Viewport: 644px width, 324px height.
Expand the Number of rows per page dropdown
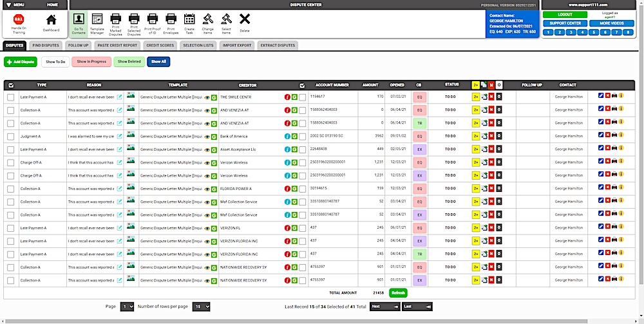[201, 307]
